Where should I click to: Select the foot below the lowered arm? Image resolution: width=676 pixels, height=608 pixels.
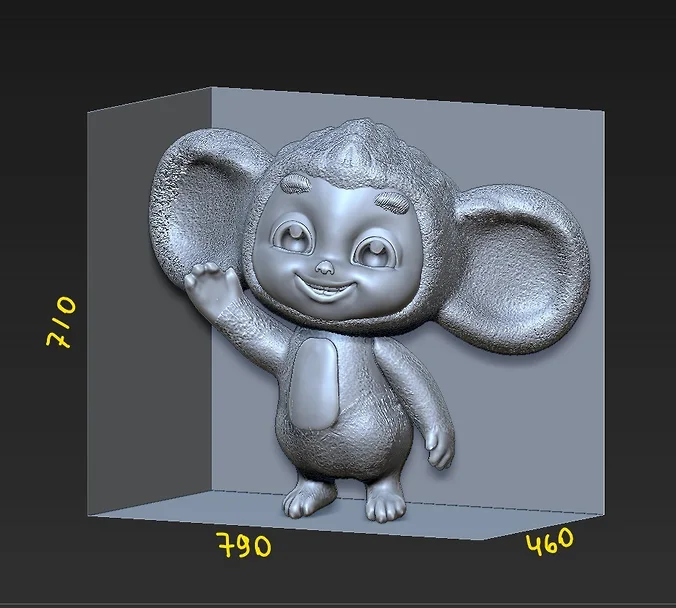click(383, 502)
